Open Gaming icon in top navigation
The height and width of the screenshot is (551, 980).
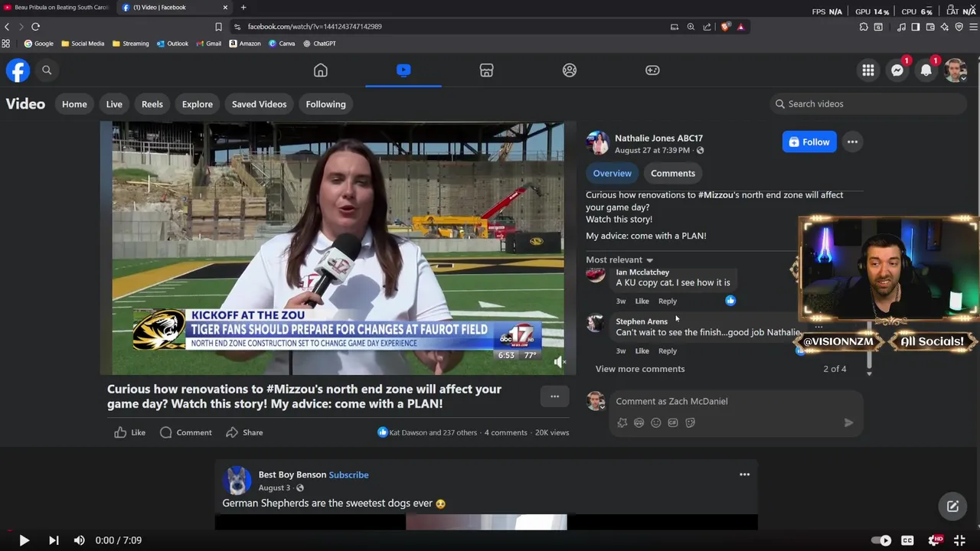652,70
